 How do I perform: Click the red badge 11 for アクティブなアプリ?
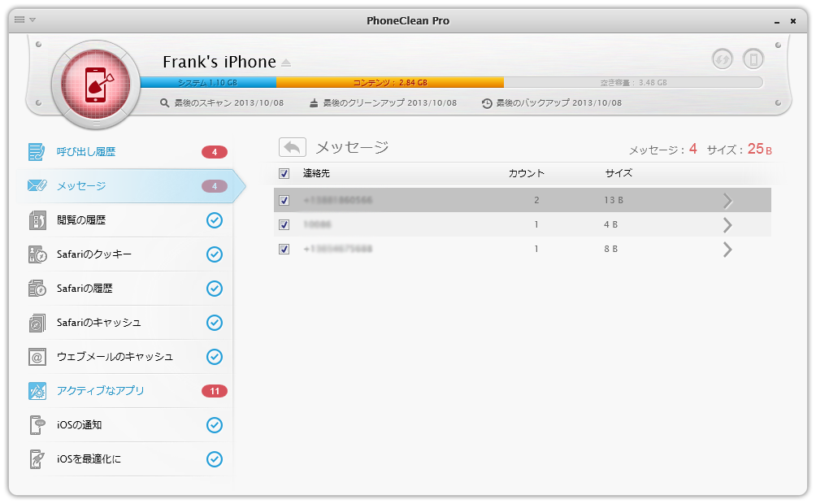click(x=215, y=391)
